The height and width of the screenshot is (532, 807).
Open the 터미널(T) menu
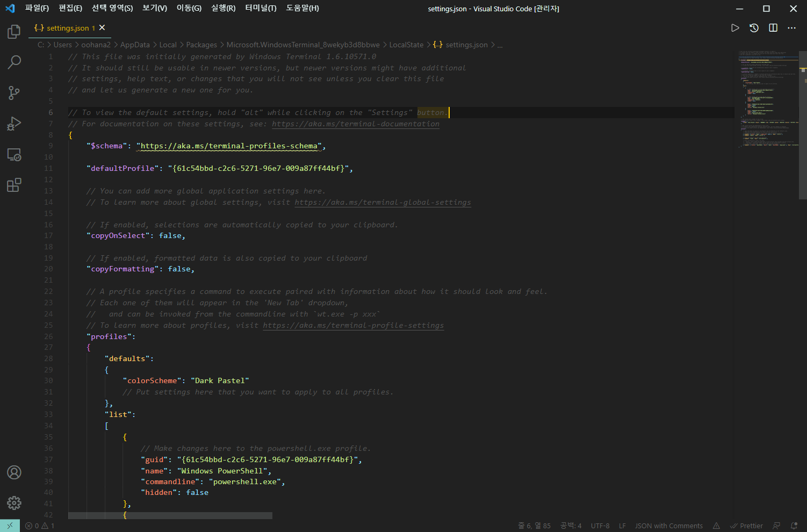coord(261,8)
